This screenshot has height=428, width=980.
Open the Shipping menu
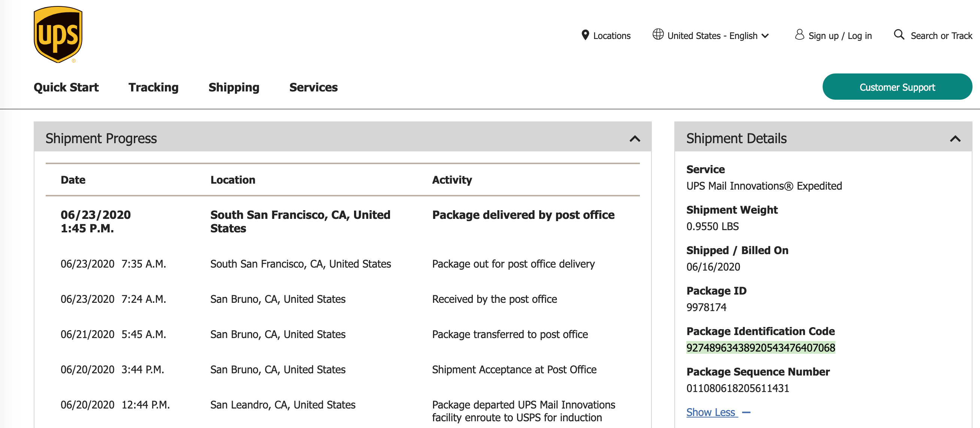(234, 87)
